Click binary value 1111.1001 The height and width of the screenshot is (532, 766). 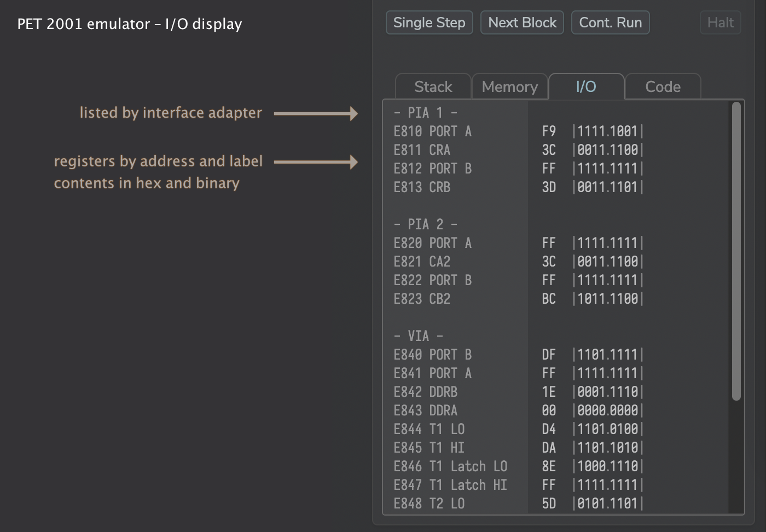point(608,131)
